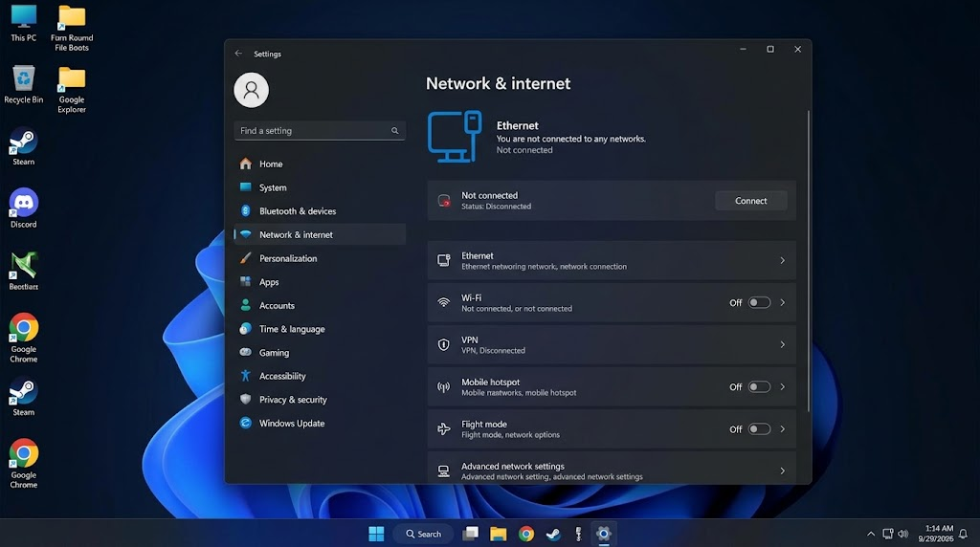Click the search magnifier in Find a setting
980x547 pixels.
[x=395, y=130]
